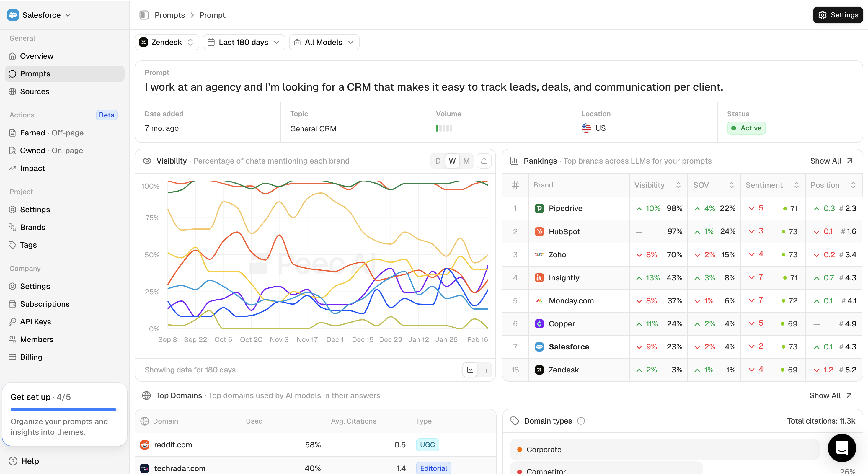Image resolution: width=868 pixels, height=474 pixels.
Task: Select line chart view icon
Action: point(470,370)
